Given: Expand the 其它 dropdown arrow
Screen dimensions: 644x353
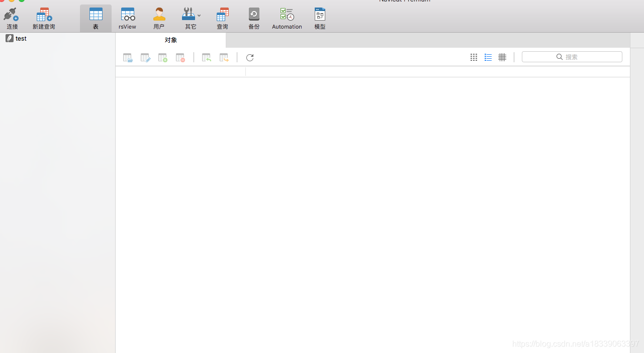Looking at the screenshot, I should click(199, 15).
